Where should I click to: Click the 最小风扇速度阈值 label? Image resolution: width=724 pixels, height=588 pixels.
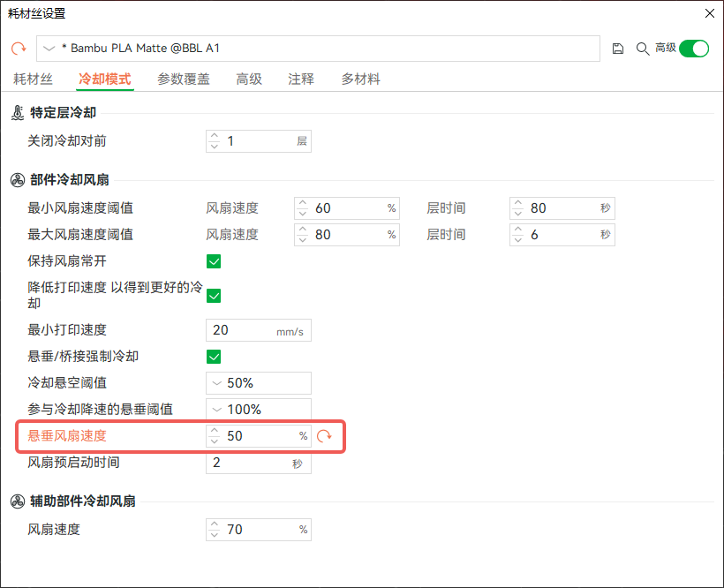tap(80, 208)
